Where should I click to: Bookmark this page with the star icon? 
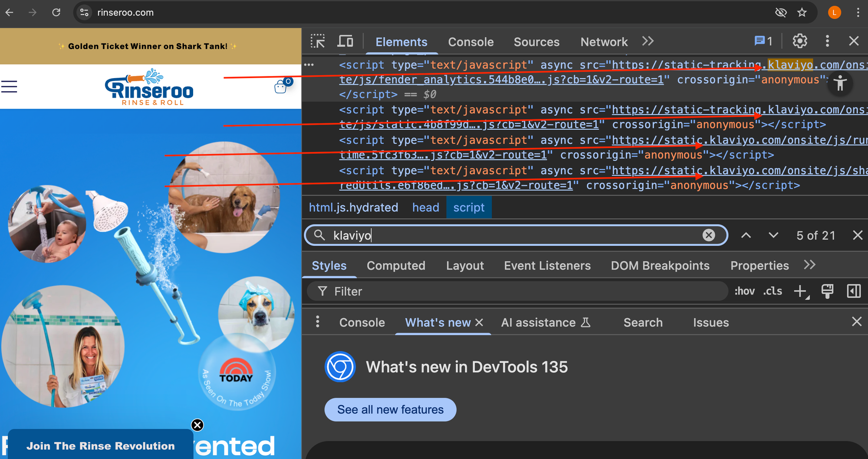point(802,13)
